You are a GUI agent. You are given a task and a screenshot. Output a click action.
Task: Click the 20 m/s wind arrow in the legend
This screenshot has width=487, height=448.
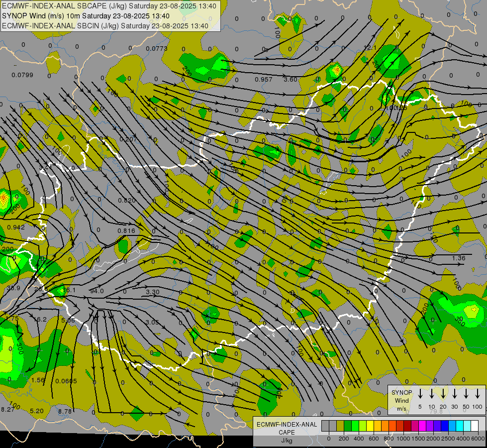pyautogui.click(x=443, y=393)
